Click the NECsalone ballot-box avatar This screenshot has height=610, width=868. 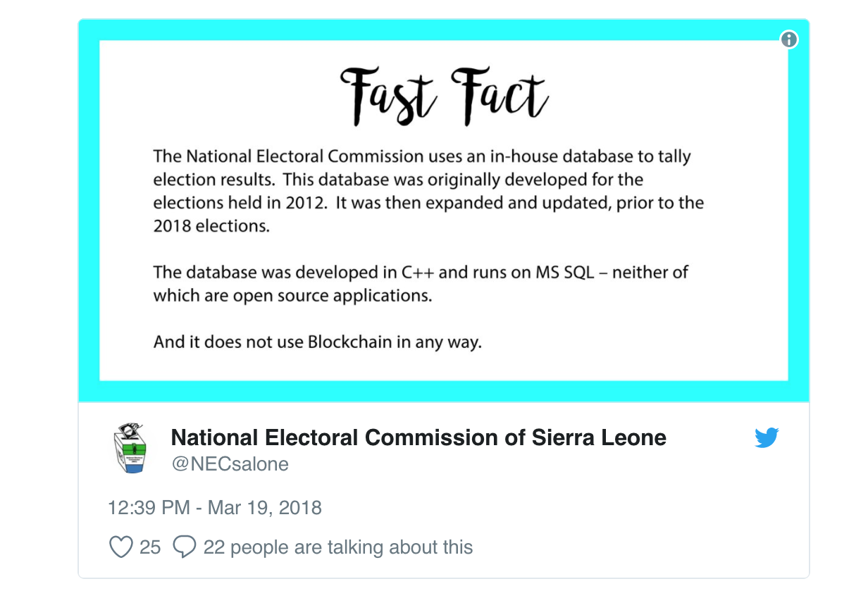131,447
